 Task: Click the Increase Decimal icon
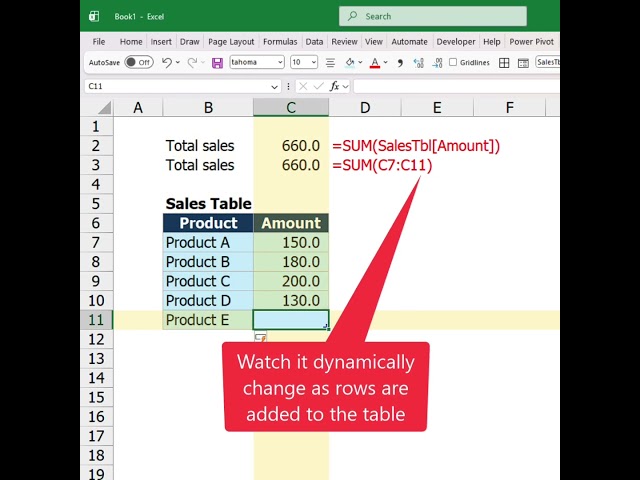[418, 62]
